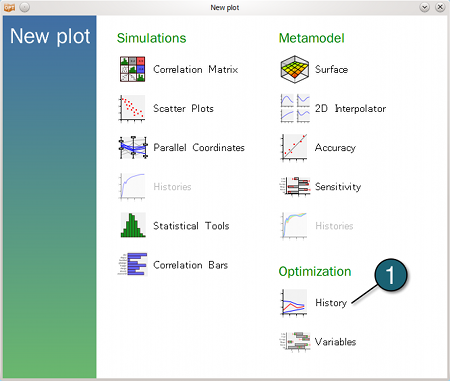450x381 pixels.
Task: Select the Correlation Bars label
Action: click(x=190, y=265)
